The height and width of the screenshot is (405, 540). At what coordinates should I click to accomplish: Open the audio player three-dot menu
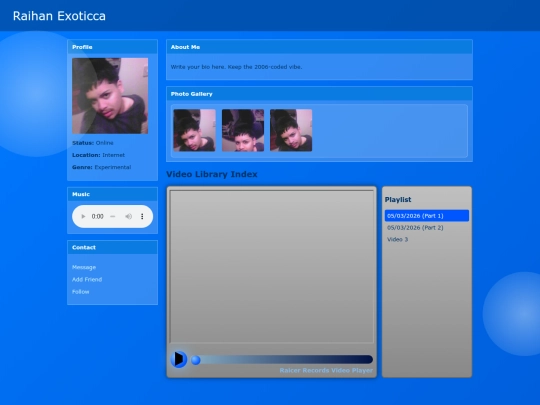point(142,217)
